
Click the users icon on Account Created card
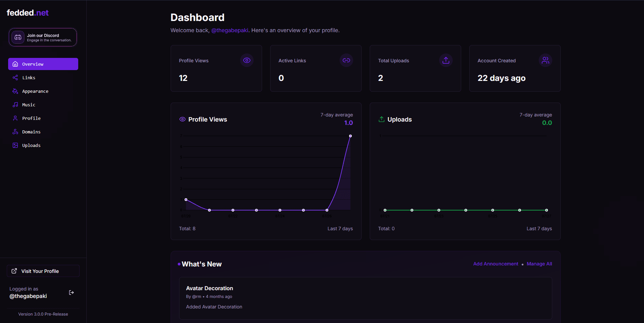click(x=545, y=60)
